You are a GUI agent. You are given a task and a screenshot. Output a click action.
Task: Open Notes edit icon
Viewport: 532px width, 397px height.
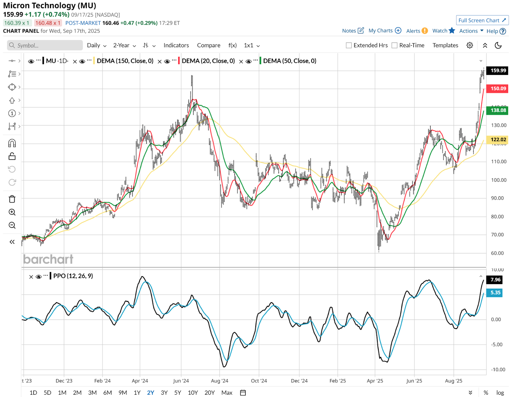(361, 31)
